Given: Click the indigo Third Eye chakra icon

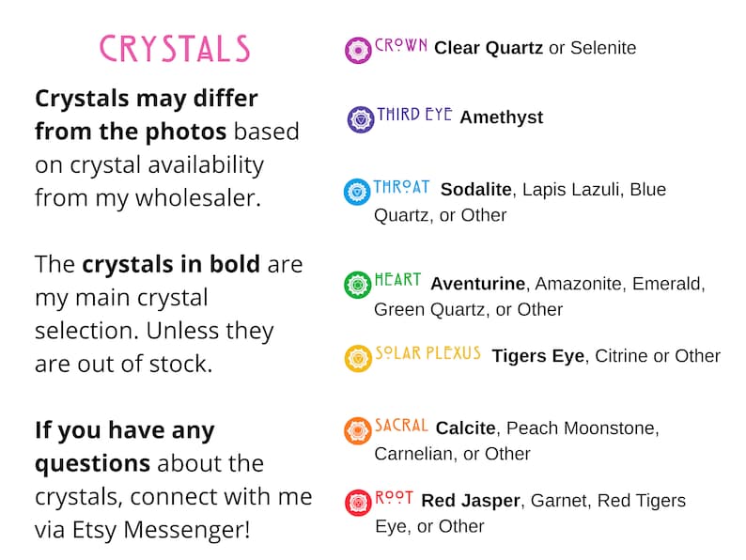Looking at the screenshot, I should click(361, 119).
